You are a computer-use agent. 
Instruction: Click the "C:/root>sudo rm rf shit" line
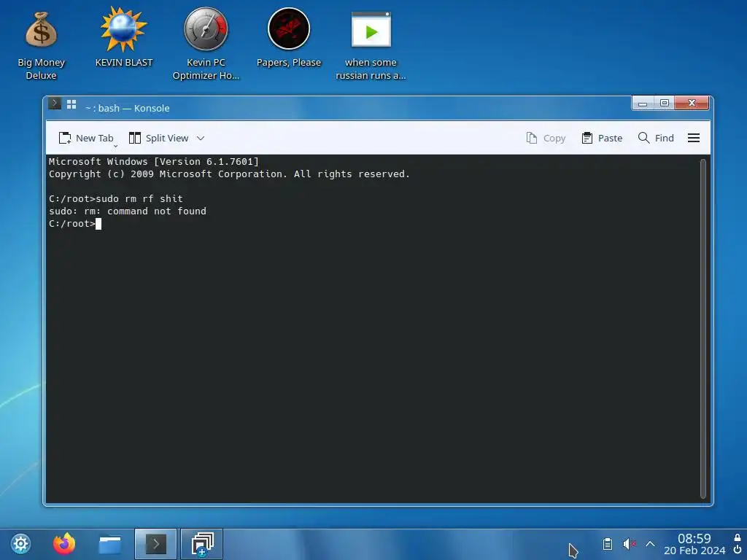pyautogui.click(x=116, y=198)
